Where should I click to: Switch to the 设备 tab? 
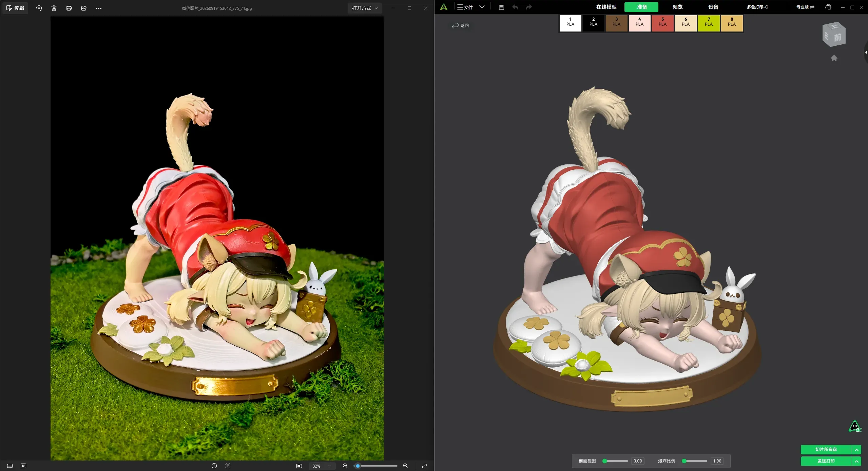tap(713, 7)
